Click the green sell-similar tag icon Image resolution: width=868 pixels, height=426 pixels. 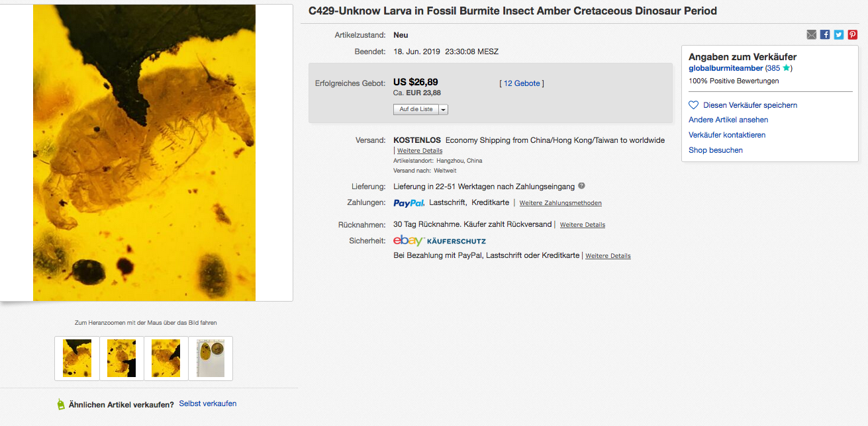pos(61,404)
